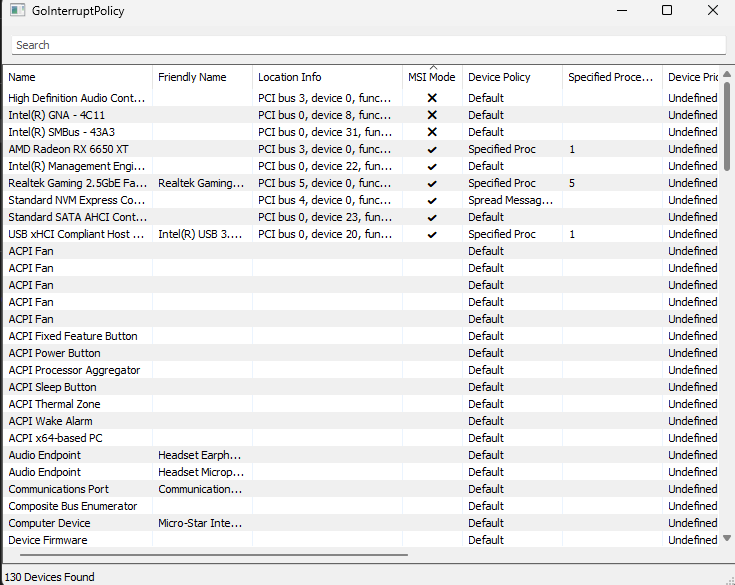
Task: Select the Composite Bus Enumerator row
Action: 361,506
